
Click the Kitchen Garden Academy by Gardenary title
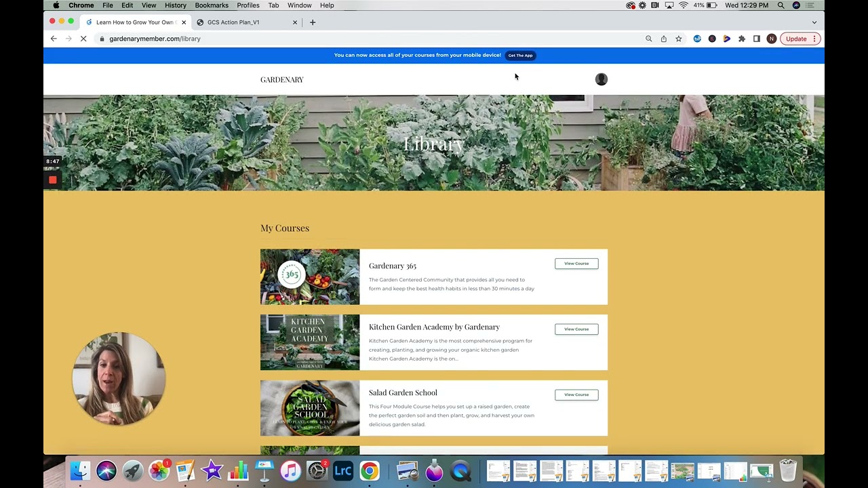coord(434,327)
